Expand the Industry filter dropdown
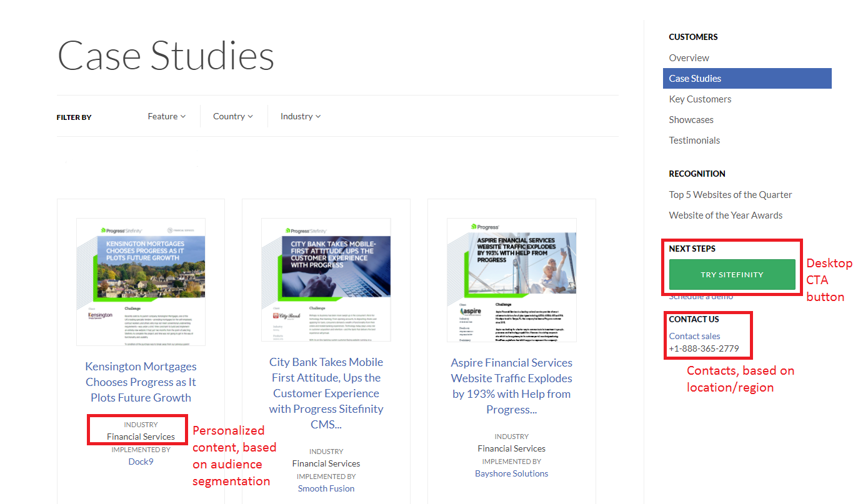Viewport: 863px width, 504px height. tap(300, 116)
